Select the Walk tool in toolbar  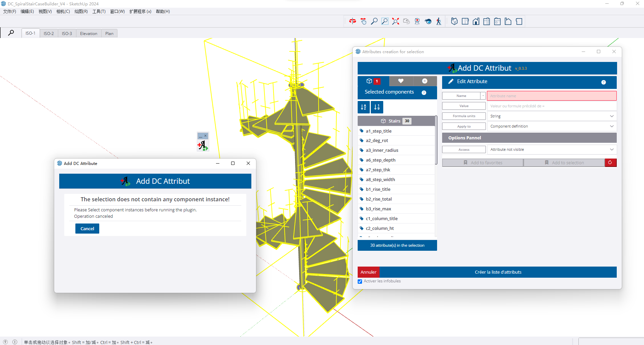[438, 22]
